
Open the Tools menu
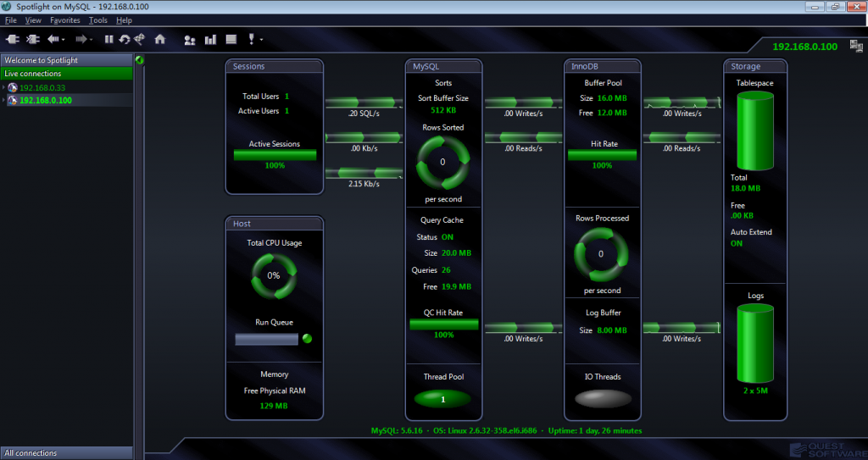pos(97,19)
